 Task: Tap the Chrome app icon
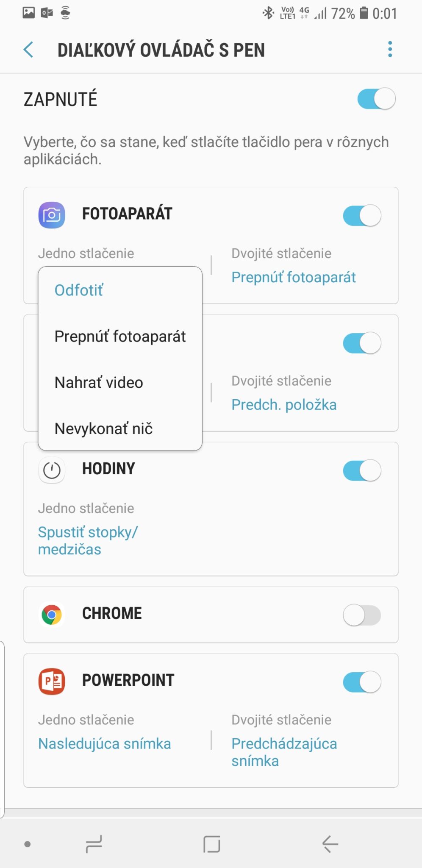(x=52, y=615)
